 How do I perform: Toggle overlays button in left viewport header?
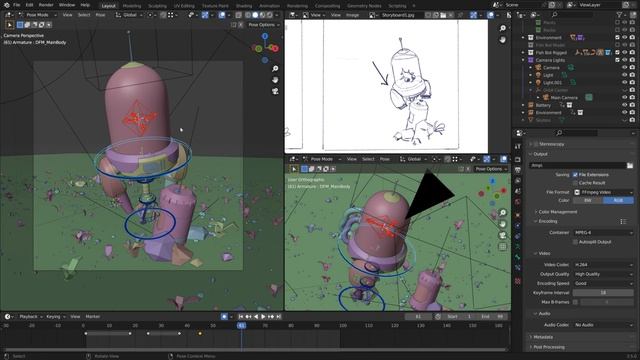222,15
